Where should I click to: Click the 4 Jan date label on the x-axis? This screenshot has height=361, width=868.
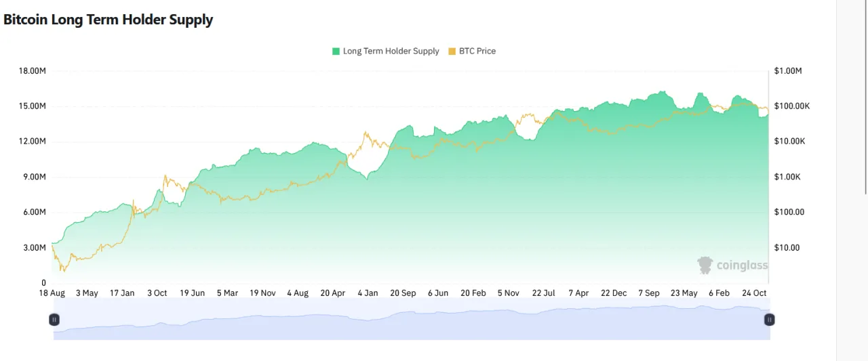coord(368,293)
